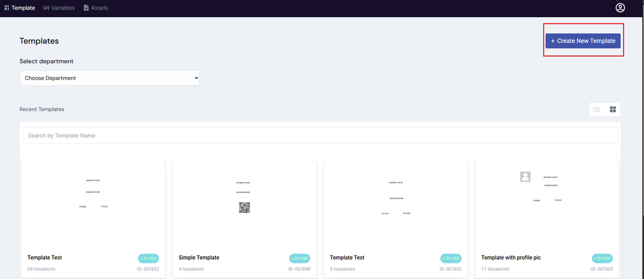Click the 11 Issuances text
This screenshot has width=644, height=279.
tap(495, 269)
